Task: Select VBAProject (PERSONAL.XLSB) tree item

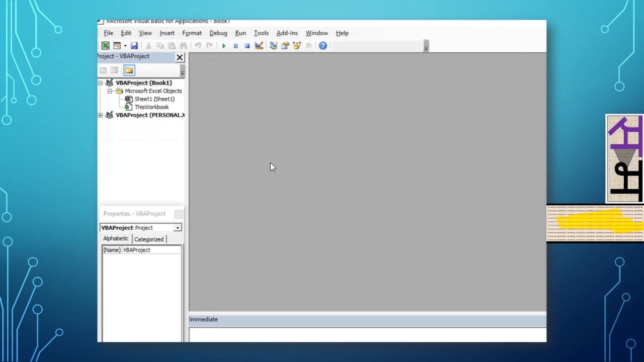Action: (150, 115)
